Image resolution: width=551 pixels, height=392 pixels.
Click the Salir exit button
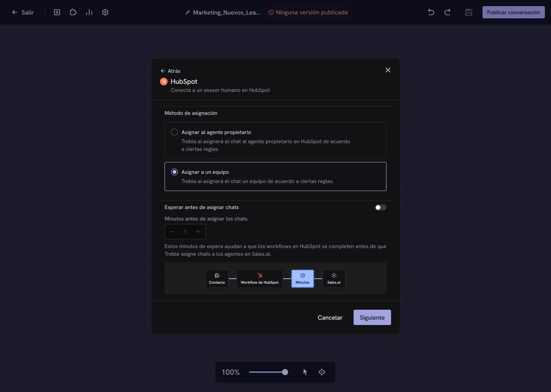pos(23,12)
